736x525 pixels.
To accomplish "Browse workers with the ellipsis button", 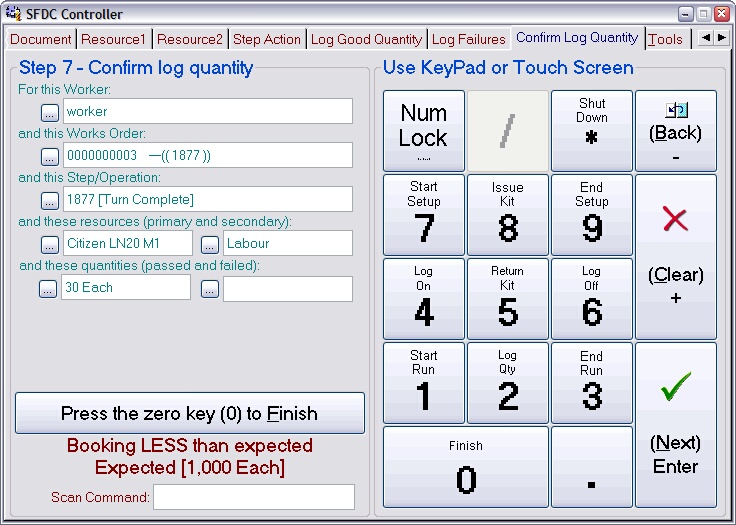I will [x=50, y=112].
